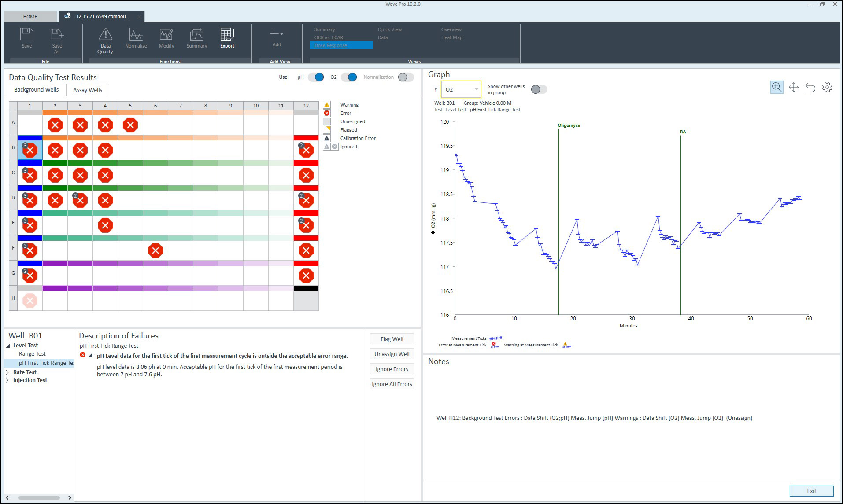Open the Heat Map view
843x504 pixels.
(x=452, y=37)
